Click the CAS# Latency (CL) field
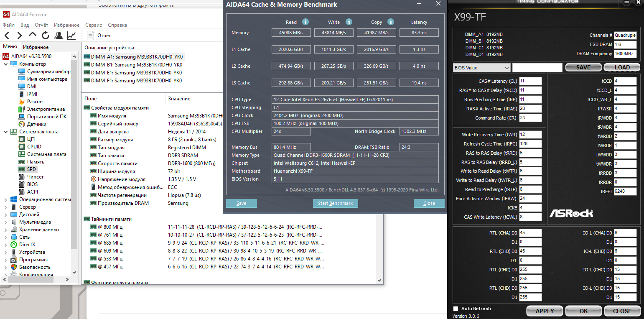This screenshot has height=319, width=644. coord(530,81)
